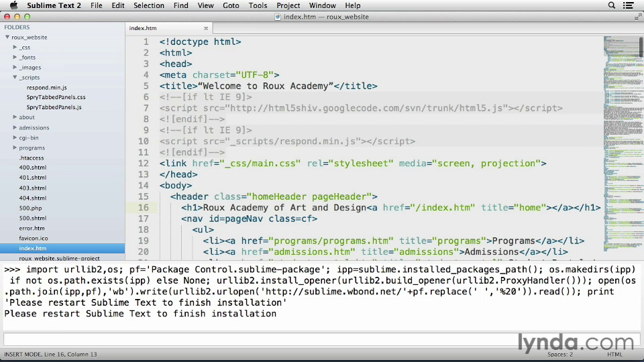Open respond.min.js in sidebar
Screen dimensions: 644x362
(x=46, y=87)
